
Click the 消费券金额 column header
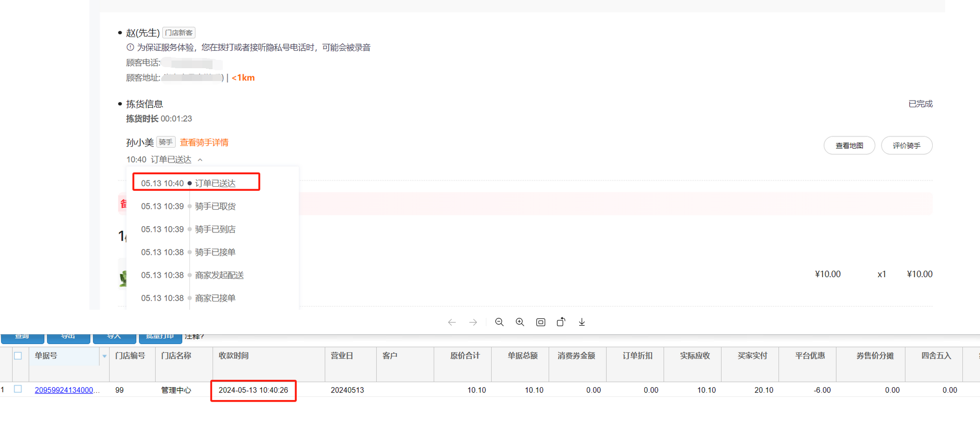pyautogui.click(x=577, y=356)
